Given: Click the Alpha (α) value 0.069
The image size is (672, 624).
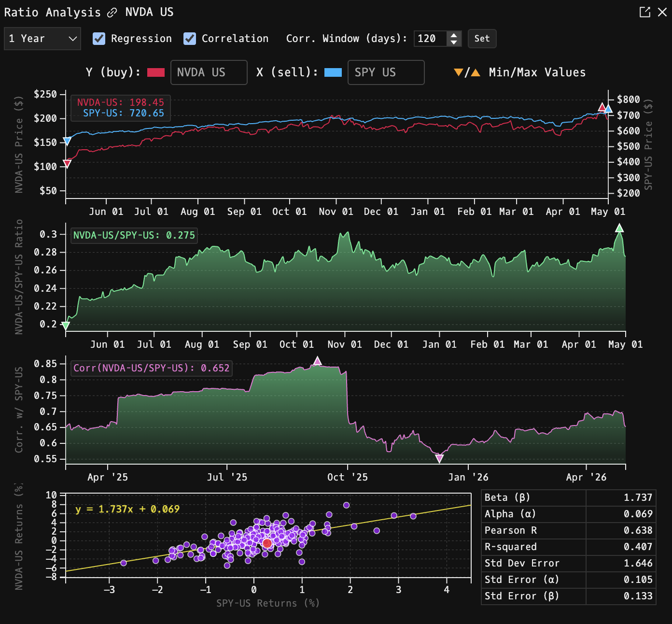Looking at the screenshot, I should (x=638, y=514).
